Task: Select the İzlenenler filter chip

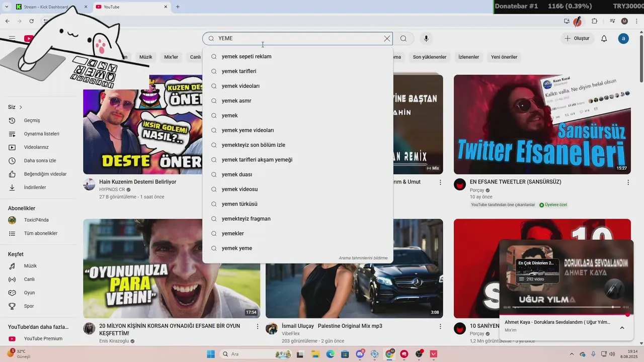Action: click(468, 57)
